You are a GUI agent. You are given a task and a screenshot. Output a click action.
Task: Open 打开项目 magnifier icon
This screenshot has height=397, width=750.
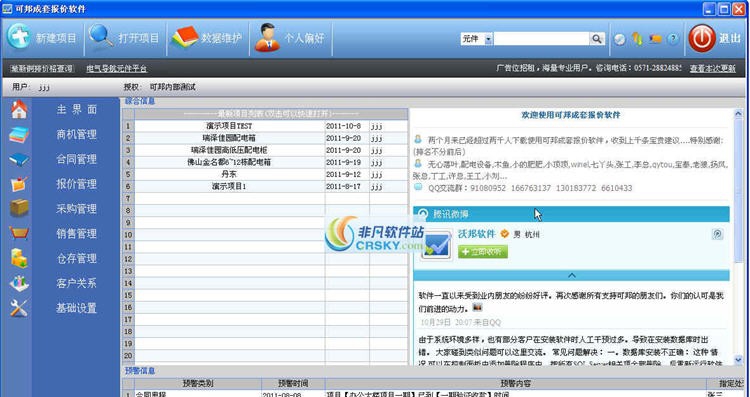point(101,36)
